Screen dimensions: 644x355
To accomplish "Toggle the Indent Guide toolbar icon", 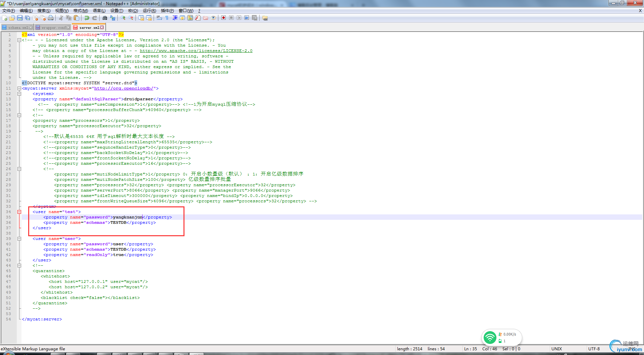I will pyautogui.click(x=175, y=18).
